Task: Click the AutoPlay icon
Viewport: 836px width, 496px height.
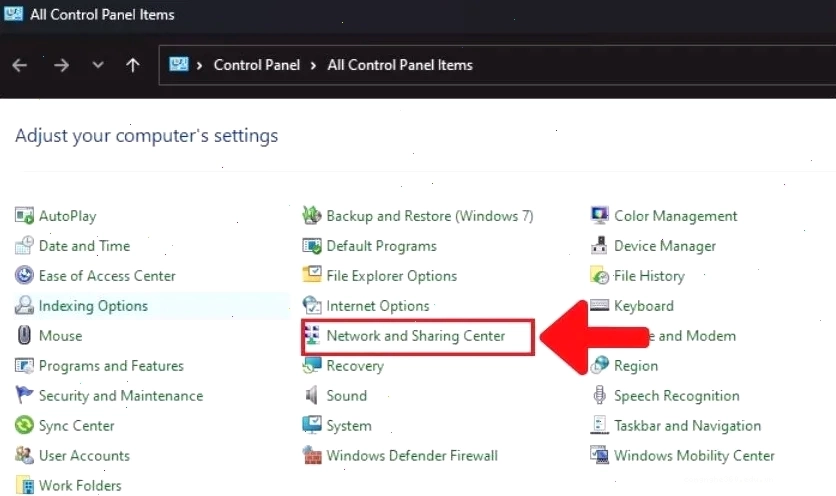Action: pyautogui.click(x=24, y=215)
